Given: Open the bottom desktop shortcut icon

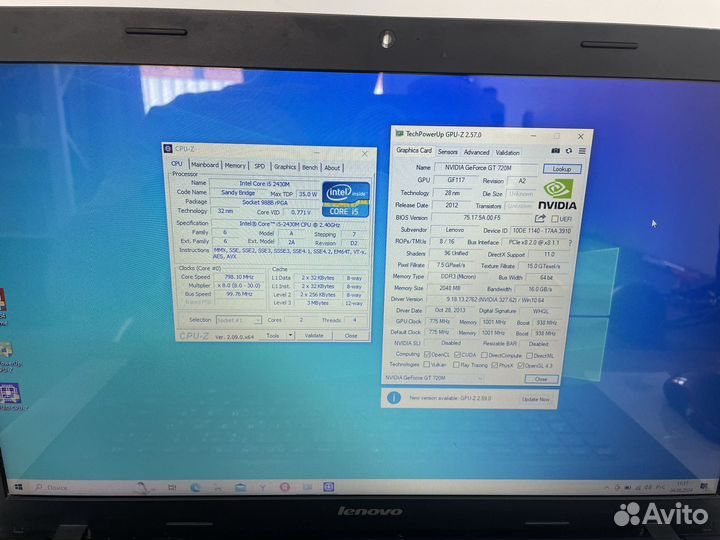Looking at the screenshot, I should [10, 396].
